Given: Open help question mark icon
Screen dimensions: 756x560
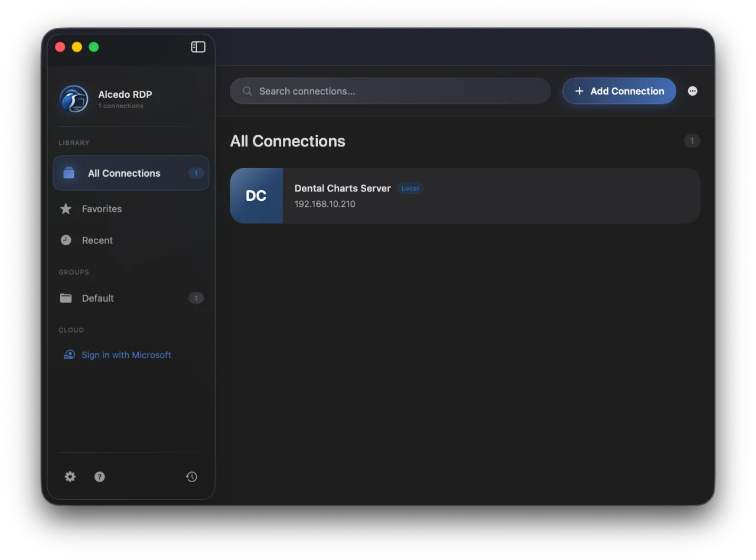Looking at the screenshot, I should [100, 477].
